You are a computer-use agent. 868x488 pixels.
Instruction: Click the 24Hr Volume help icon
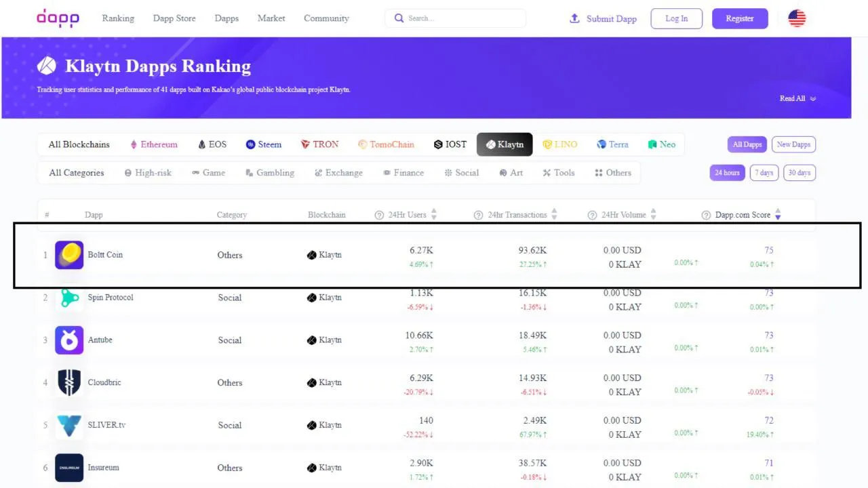592,215
